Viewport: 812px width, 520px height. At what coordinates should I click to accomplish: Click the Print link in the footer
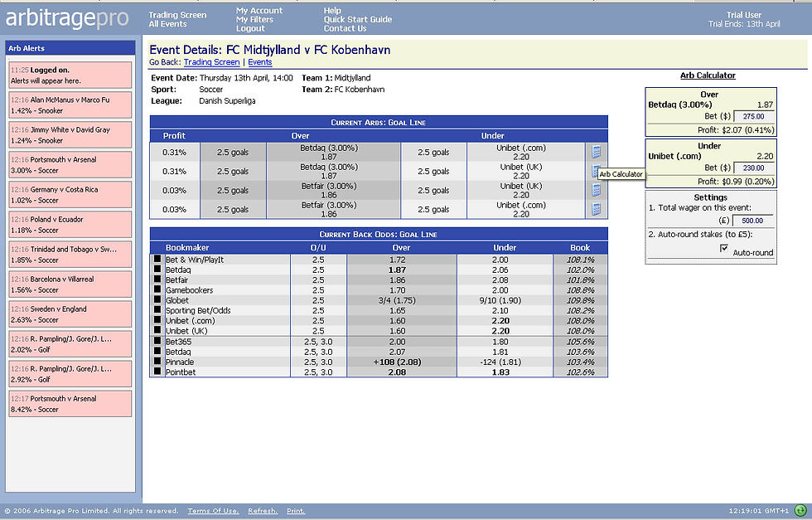(296, 511)
